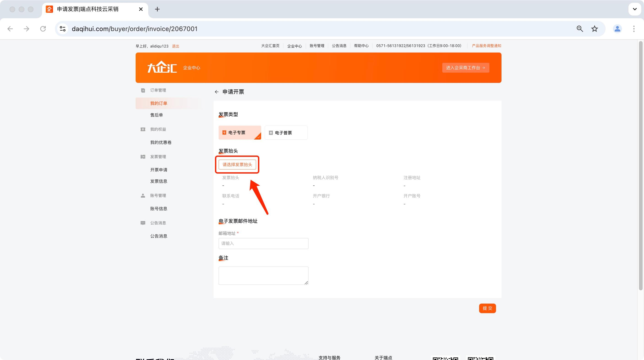The width and height of the screenshot is (644, 360).
Task: Open site information icon in address bar
Action: click(x=62, y=29)
